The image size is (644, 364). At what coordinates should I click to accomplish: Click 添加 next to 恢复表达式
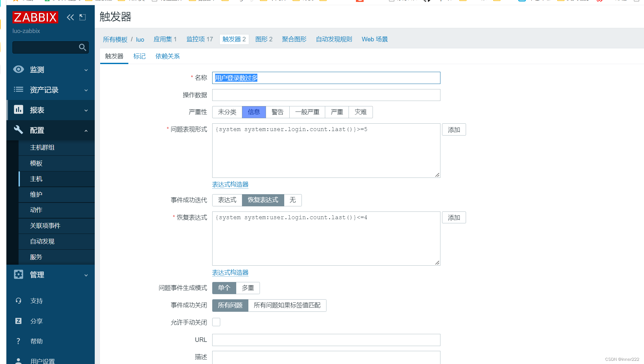[x=454, y=218]
